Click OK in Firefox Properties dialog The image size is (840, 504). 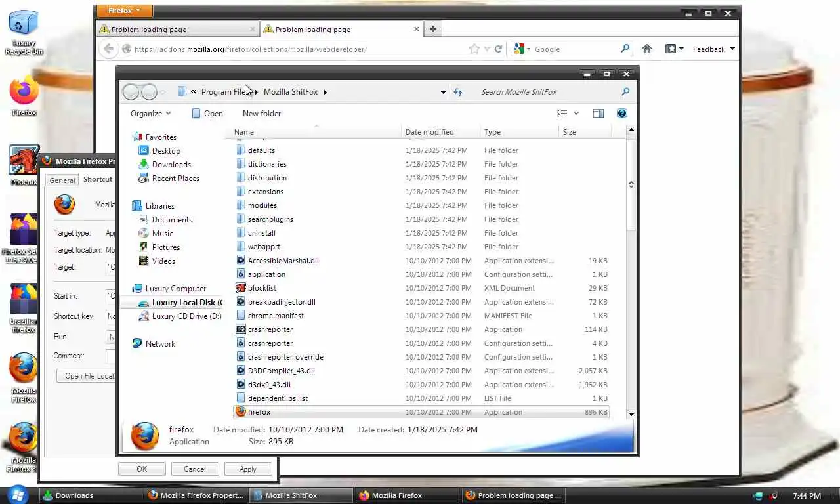pos(142,469)
